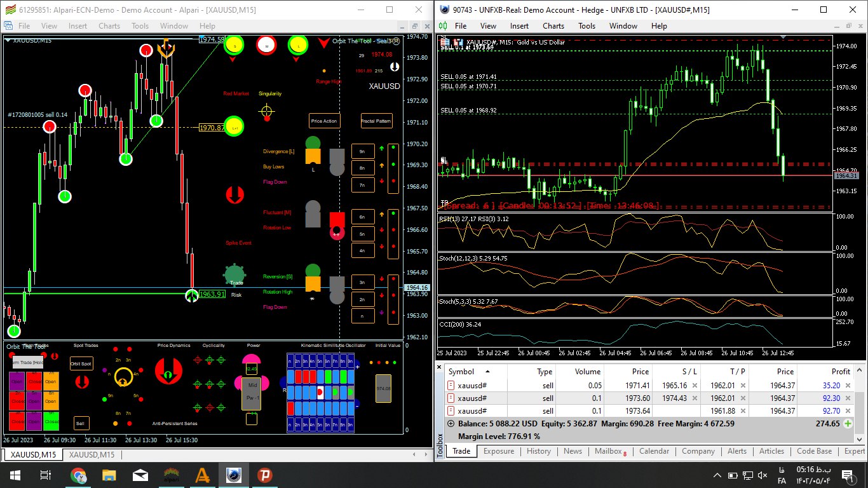Click the green plus icon beside 274.65
The width and height of the screenshot is (868, 488).
tap(848, 423)
